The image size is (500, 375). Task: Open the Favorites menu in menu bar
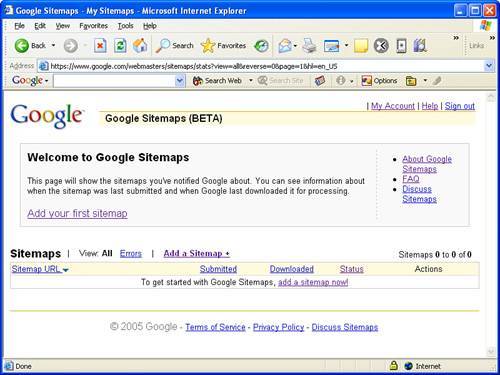[93, 26]
